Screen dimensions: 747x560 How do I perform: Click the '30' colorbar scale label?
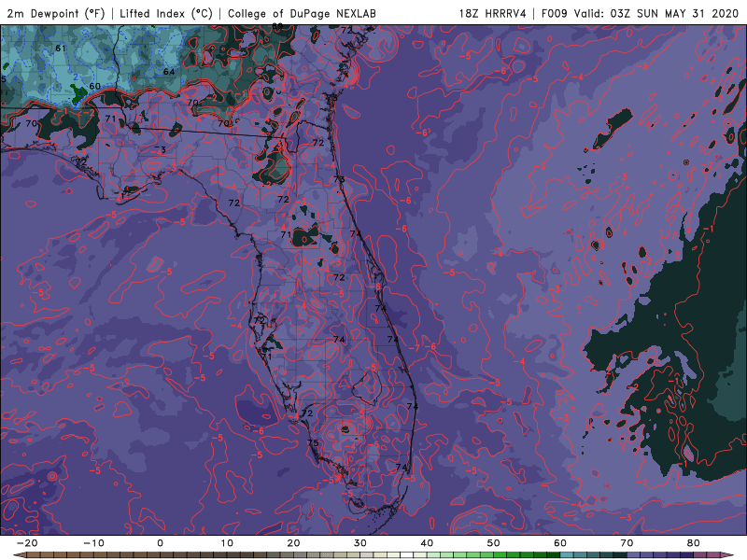pyautogui.click(x=360, y=543)
